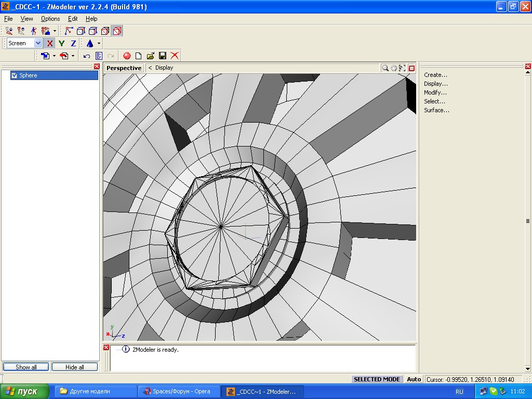The image size is (532, 399).
Task: Activate the viewport zoom magnifier tool
Action: tap(385, 68)
